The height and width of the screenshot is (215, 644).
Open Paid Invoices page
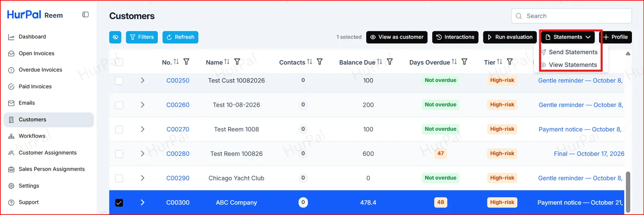pos(35,86)
